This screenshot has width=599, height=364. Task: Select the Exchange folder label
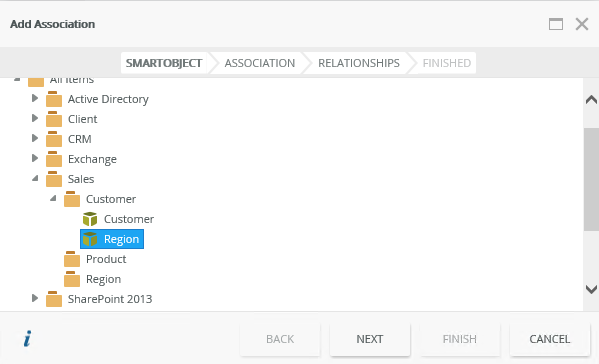(92, 159)
